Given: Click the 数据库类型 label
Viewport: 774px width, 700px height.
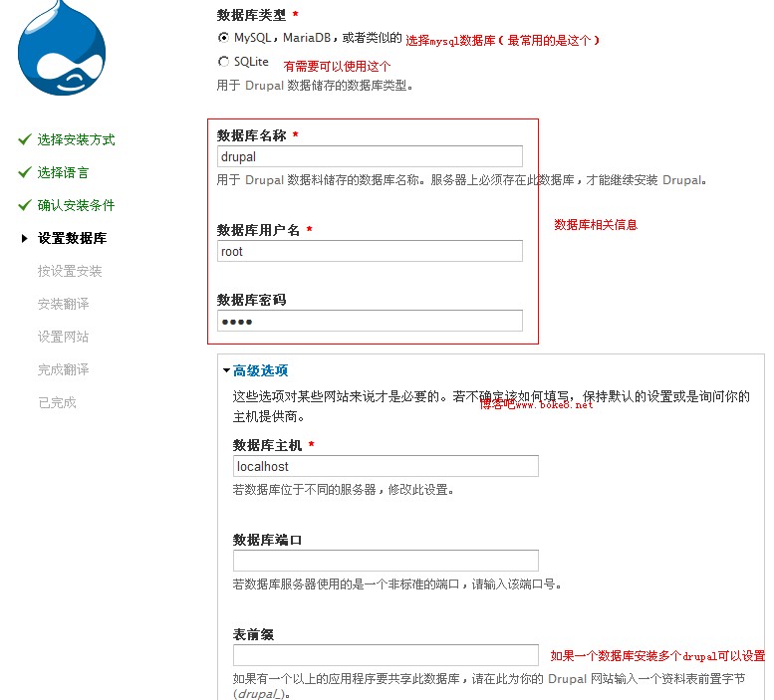Looking at the screenshot, I should coord(251,15).
